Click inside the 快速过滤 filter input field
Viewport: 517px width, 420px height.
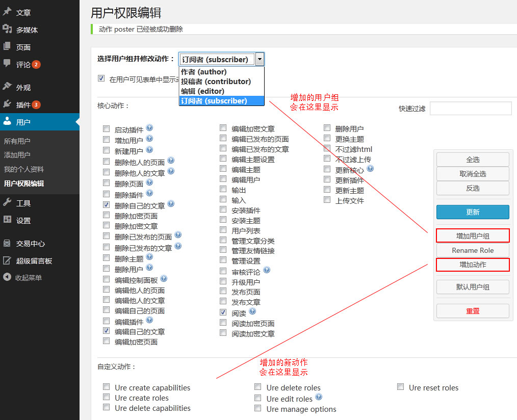coord(470,108)
